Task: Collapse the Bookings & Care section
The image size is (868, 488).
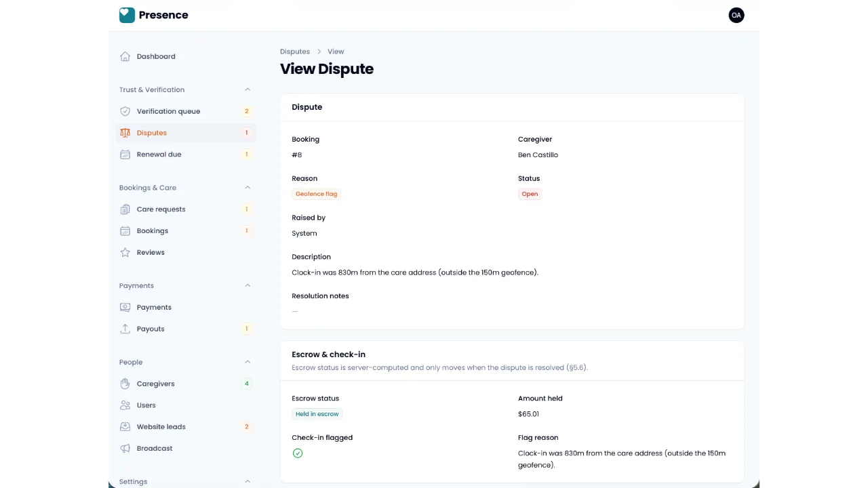Action: 248,188
